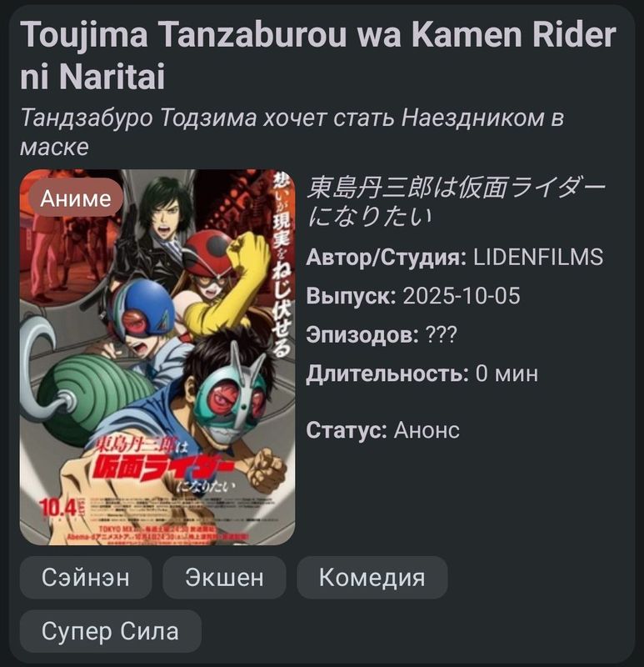
Task: Select the Выпуск label
Action: [x=351, y=297]
